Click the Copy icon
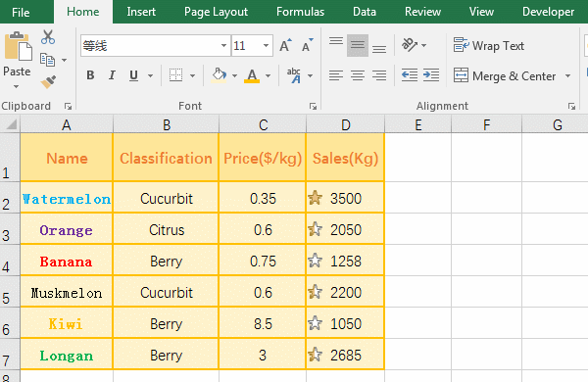 [x=48, y=60]
